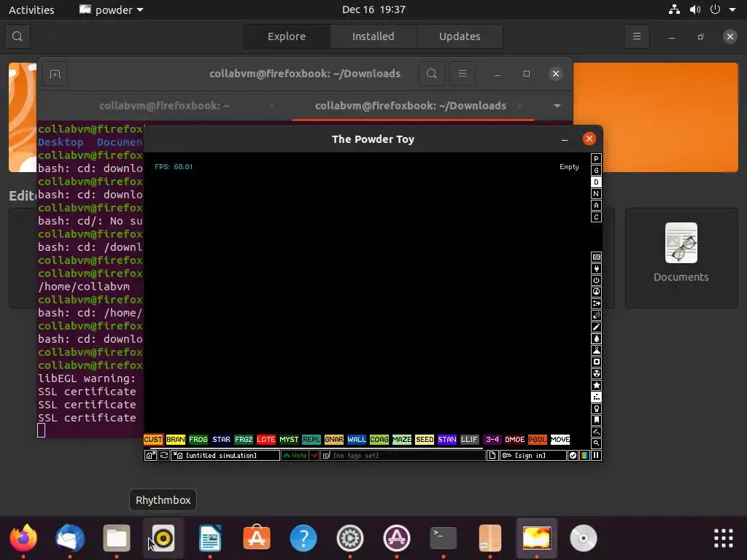This screenshot has height=560, width=747.
Task: Click the no tags set field
Action: tap(403, 456)
